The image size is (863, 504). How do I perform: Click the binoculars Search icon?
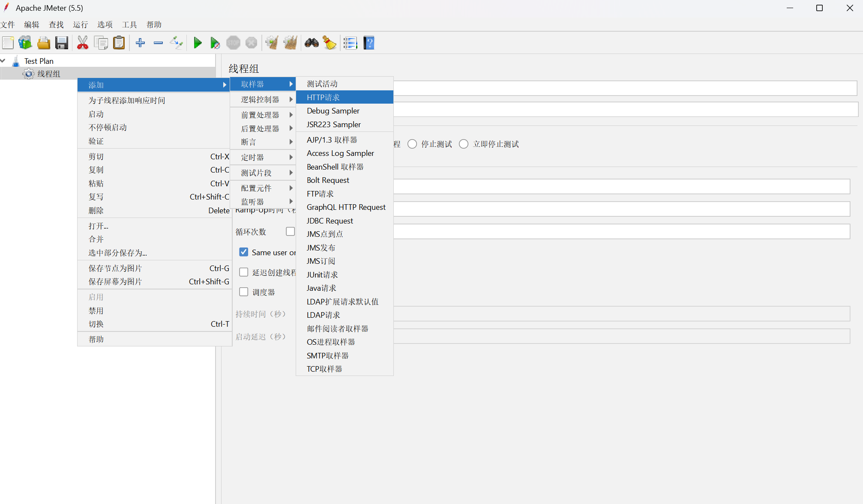(312, 43)
